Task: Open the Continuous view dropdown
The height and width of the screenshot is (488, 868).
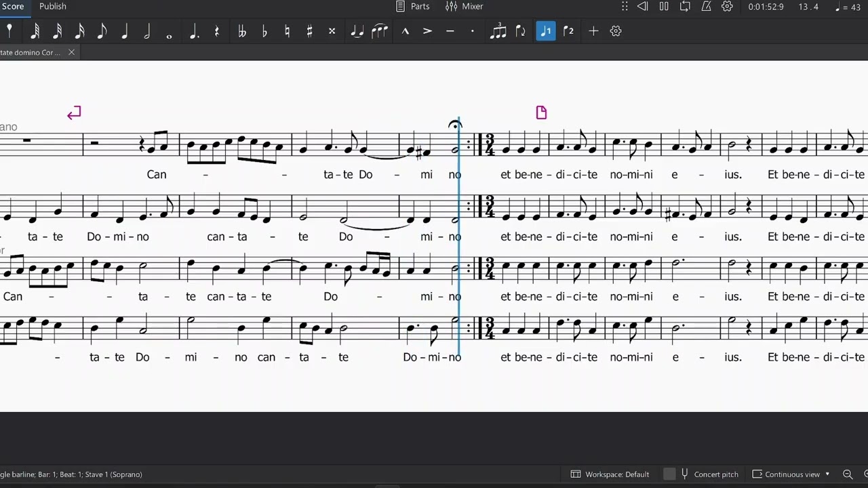Action: (x=791, y=474)
